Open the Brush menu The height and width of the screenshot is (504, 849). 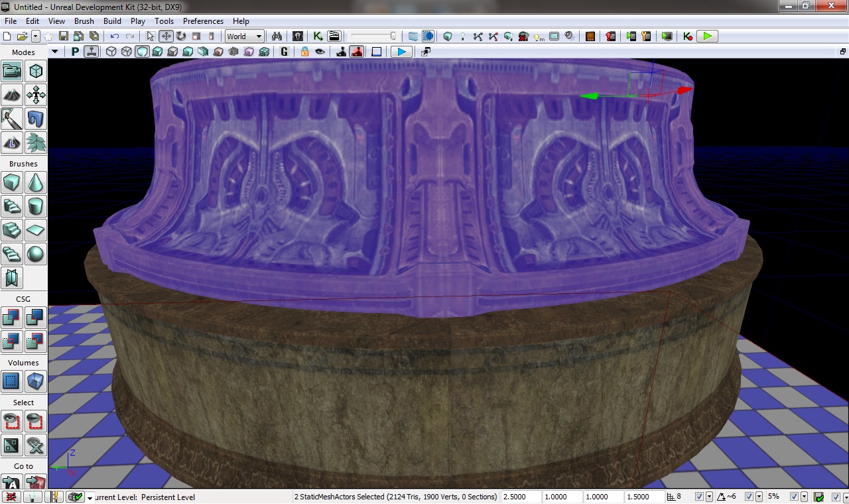[84, 21]
